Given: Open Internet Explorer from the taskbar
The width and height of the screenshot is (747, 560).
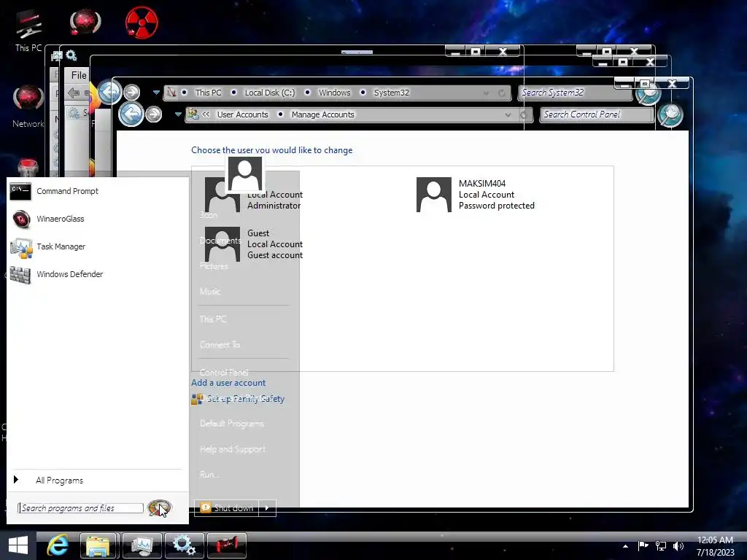Looking at the screenshot, I should [58, 545].
